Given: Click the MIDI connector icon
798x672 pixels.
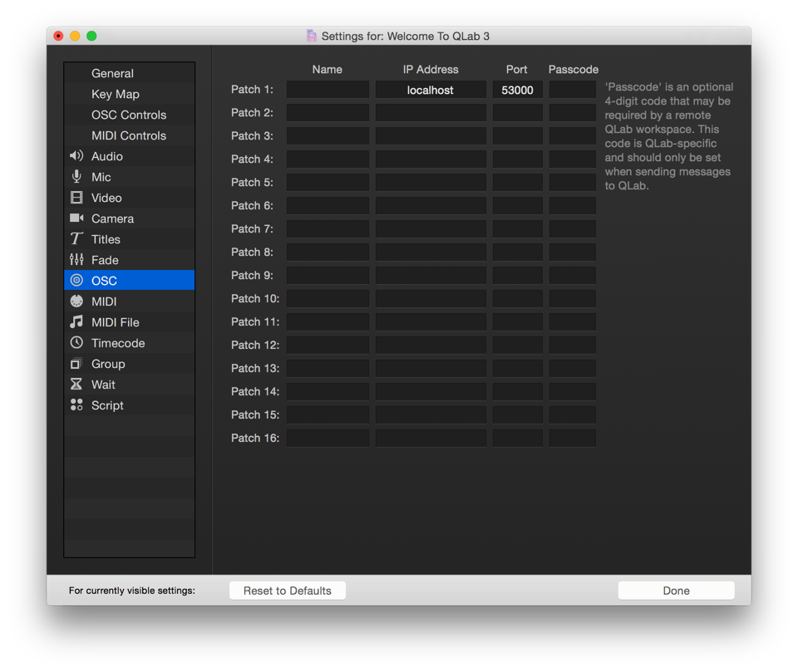Looking at the screenshot, I should coord(76,302).
